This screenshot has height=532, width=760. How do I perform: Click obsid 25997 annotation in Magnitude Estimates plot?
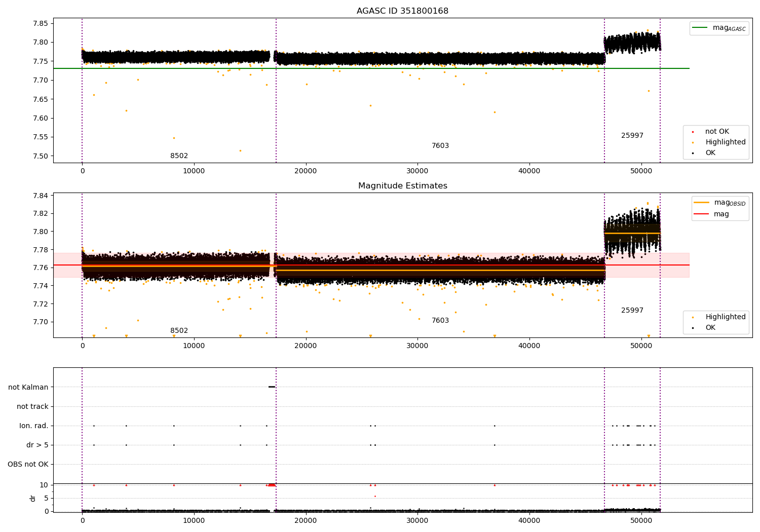632,311
